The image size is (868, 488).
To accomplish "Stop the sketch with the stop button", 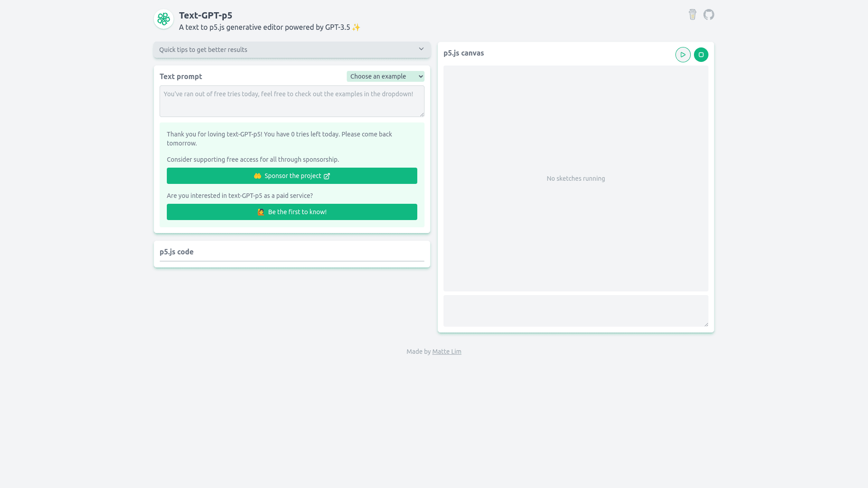I will tap(701, 55).
